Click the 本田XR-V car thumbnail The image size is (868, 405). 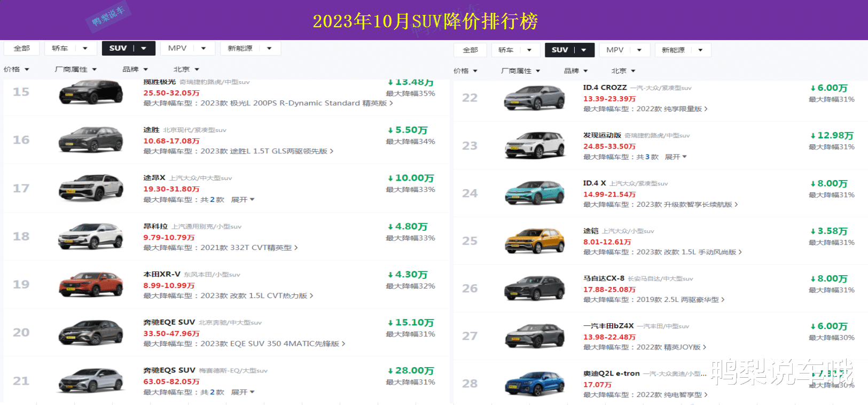(91, 284)
